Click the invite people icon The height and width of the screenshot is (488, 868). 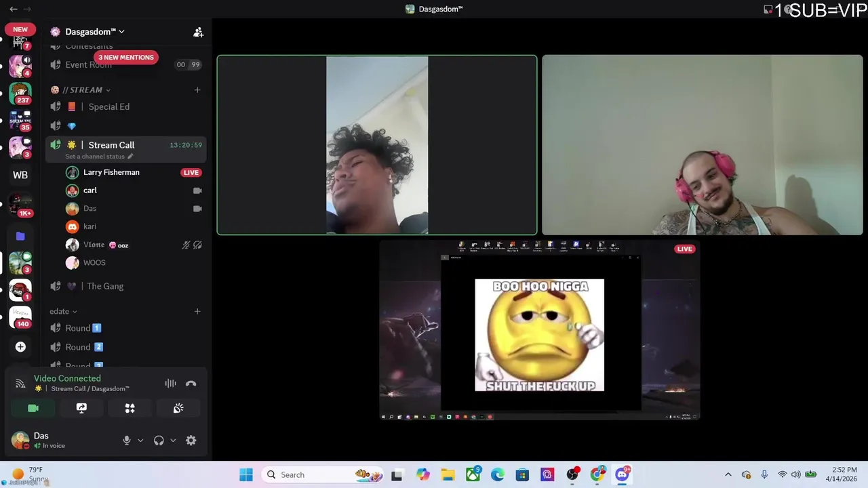pyautogui.click(x=198, y=32)
